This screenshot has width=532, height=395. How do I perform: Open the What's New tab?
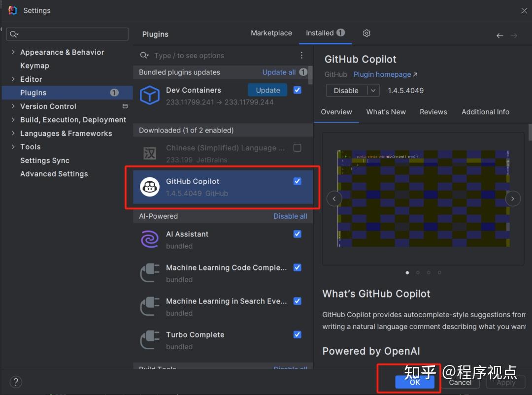(x=386, y=112)
